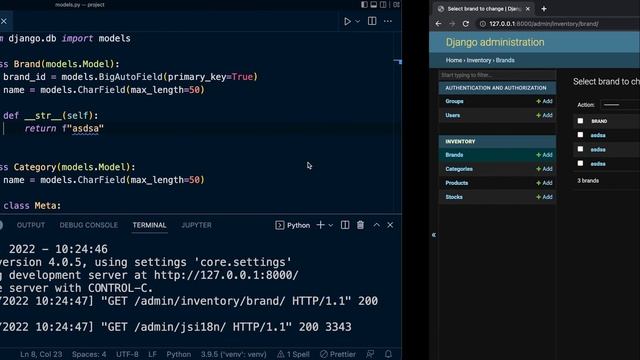Open the editor more actions menu
This screenshot has width=640, height=360.
388,21
